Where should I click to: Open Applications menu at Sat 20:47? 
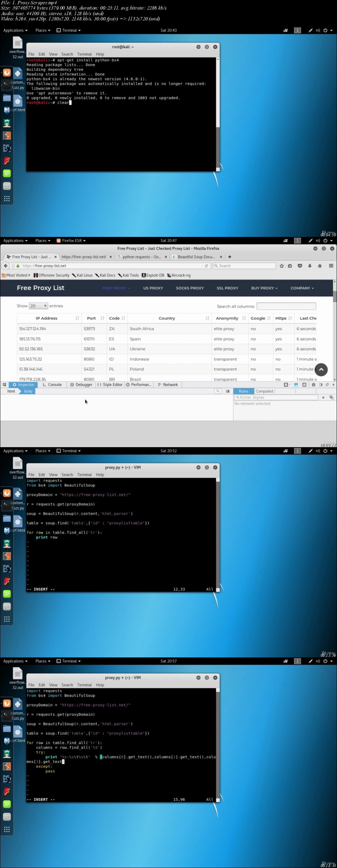point(15,241)
